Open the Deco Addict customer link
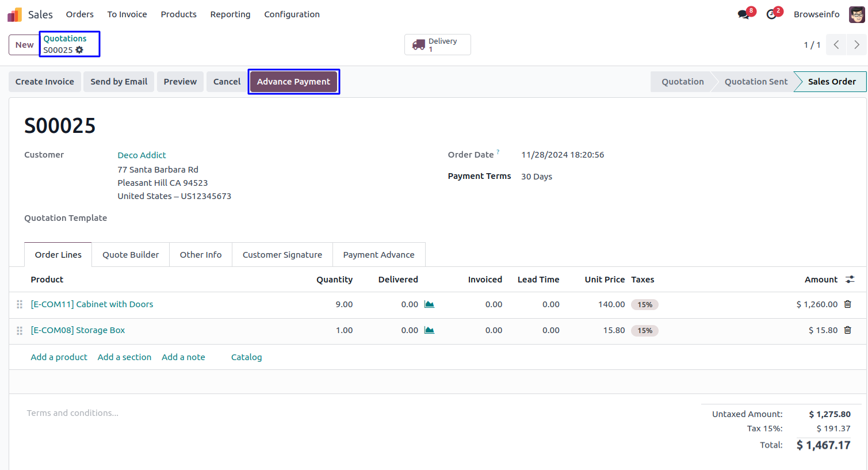Screen dimensions: 868x470 (x=142, y=155)
